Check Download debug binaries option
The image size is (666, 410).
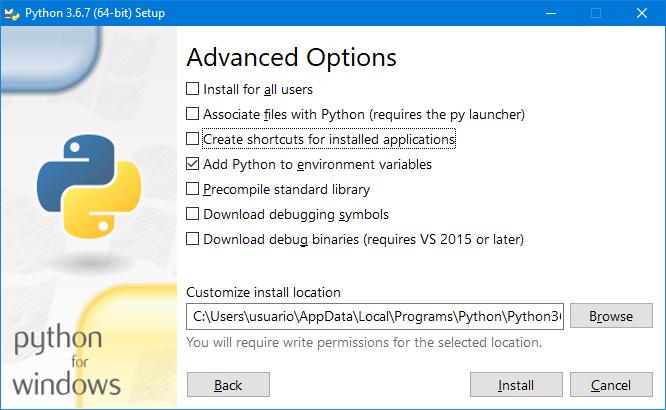[x=192, y=239]
